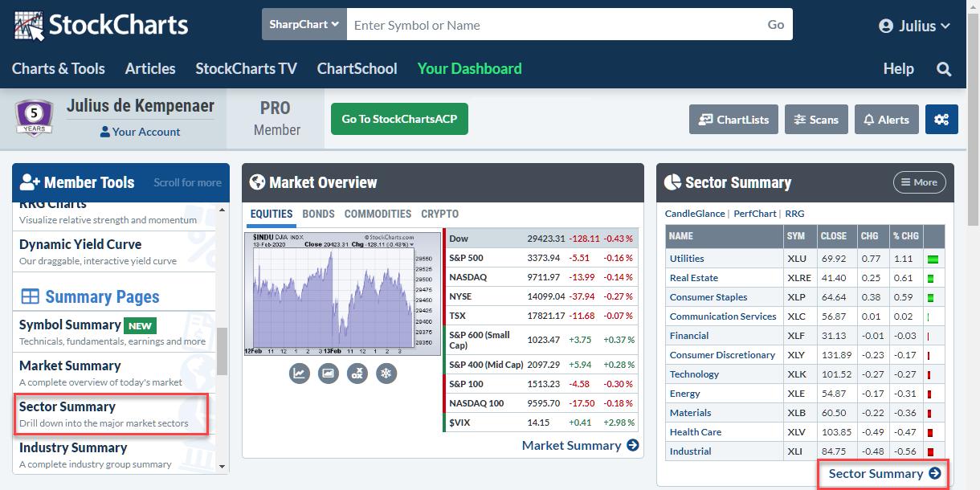
Task: Switch to the BONDS tab
Action: [x=318, y=214]
